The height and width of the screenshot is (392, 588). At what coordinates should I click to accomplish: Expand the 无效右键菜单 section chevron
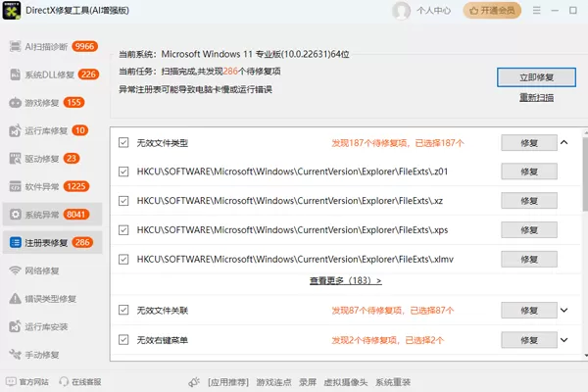point(564,340)
